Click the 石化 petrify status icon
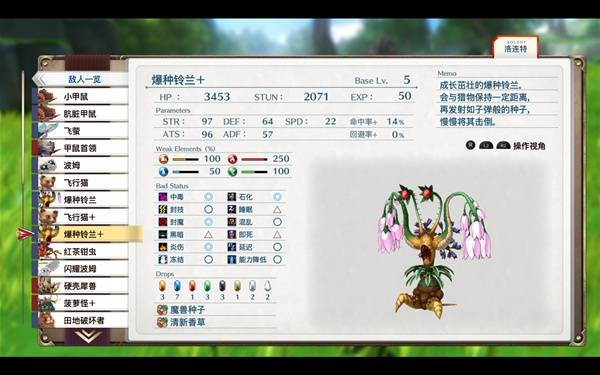600x375 pixels. [232, 197]
